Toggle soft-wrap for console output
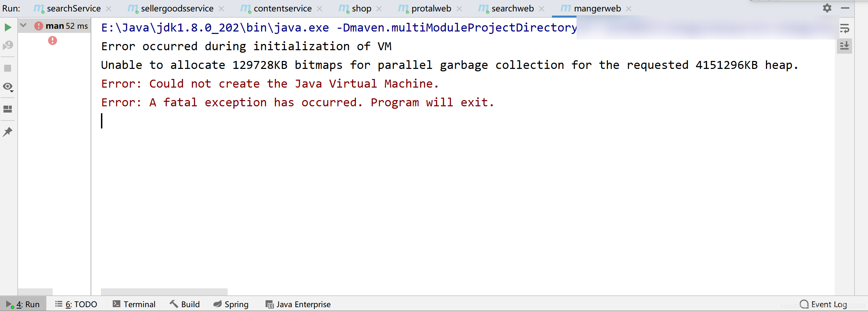 (x=844, y=29)
